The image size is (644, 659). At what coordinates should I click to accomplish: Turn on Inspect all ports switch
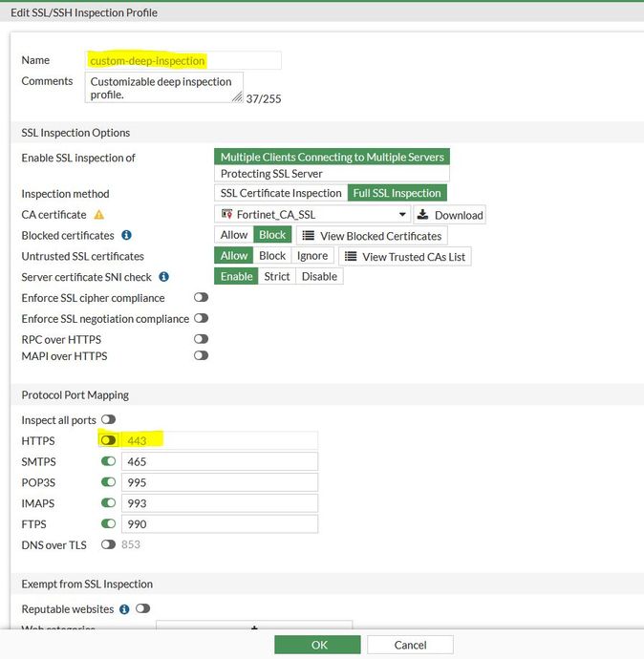tap(108, 419)
